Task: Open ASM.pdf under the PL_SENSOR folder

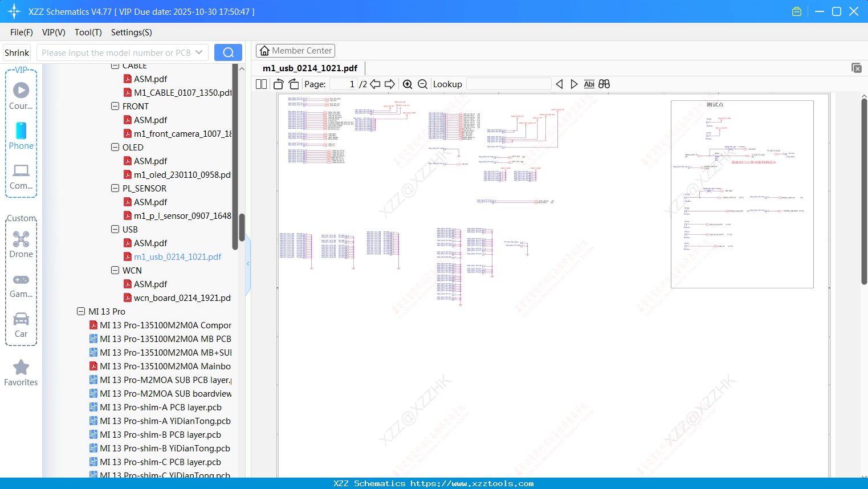Action: pyautogui.click(x=145, y=202)
